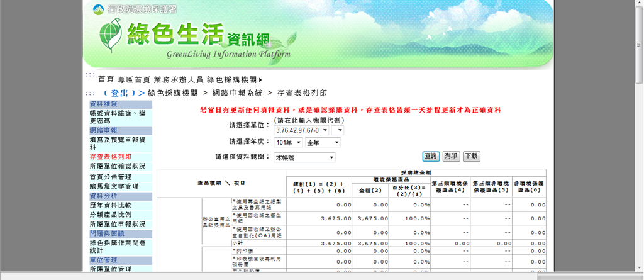
Task: Open the empty sub-unit dropdown
Action: (x=338, y=130)
